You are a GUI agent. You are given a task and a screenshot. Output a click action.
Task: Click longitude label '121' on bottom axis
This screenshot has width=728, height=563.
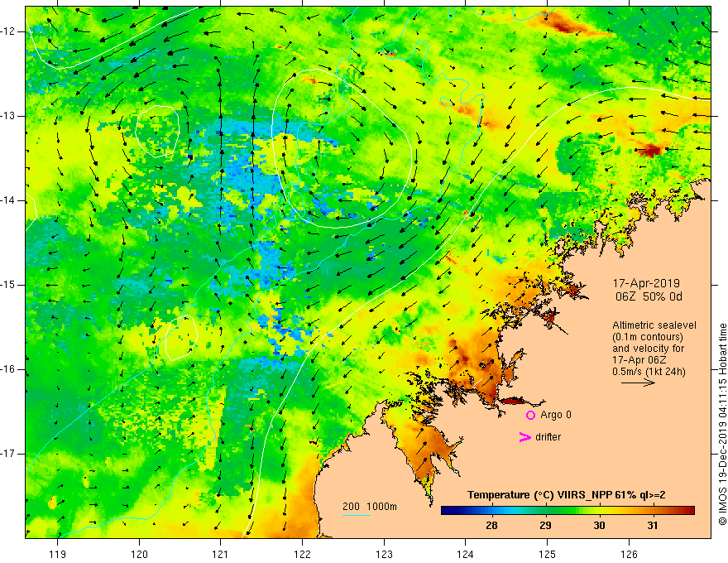tap(221, 554)
